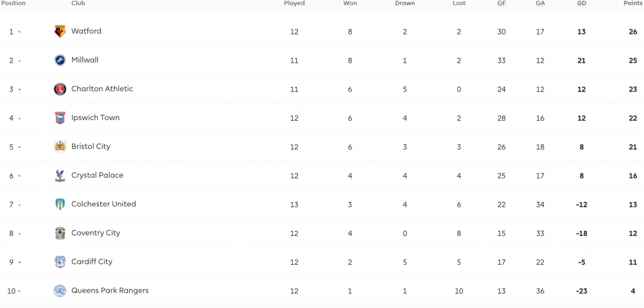This screenshot has height=308, width=644.
Task: Click the Crystal Palace eagle crest
Action: point(60,176)
